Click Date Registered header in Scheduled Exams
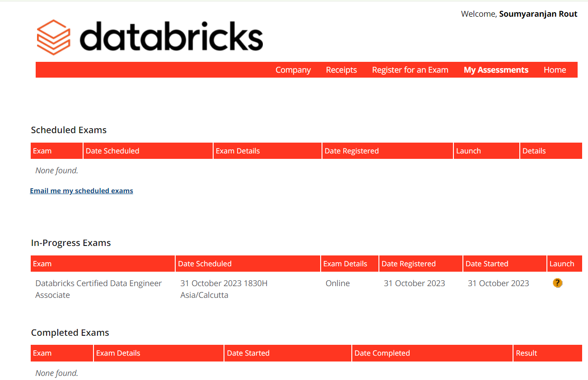Image resolution: width=588 pixels, height=380 pixels. click(x=351, y=151)
